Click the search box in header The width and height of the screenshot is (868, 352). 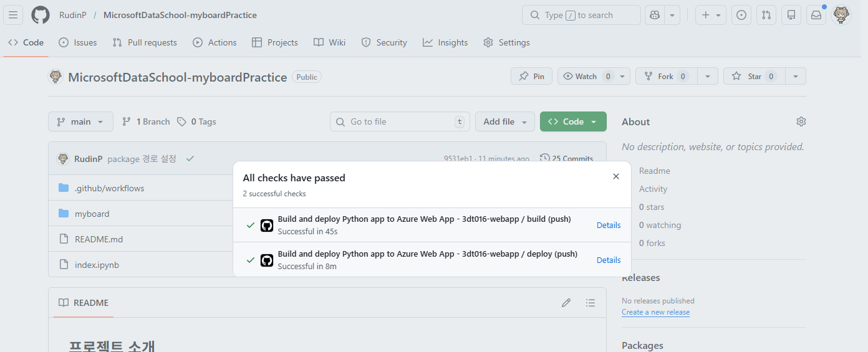(581, 15)
